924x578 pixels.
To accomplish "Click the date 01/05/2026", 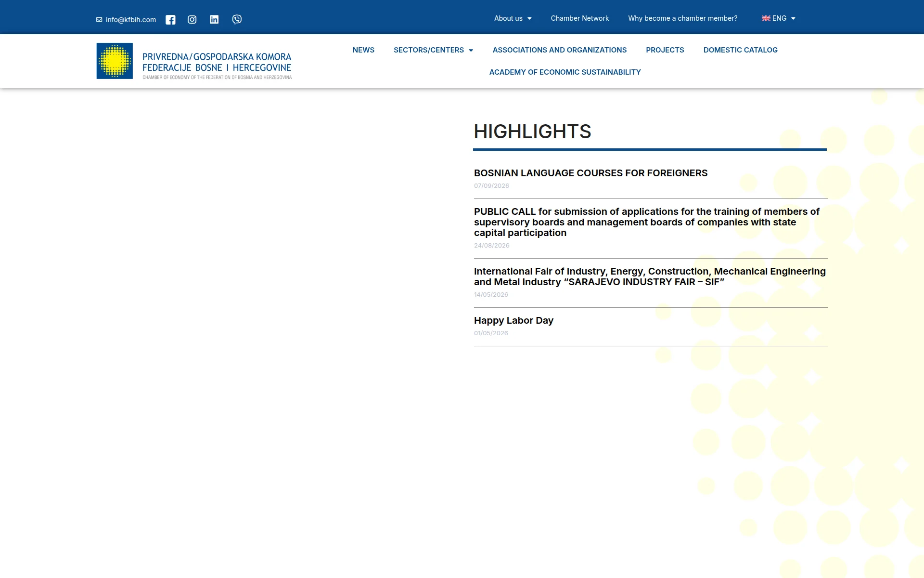I will pos(491,333).
